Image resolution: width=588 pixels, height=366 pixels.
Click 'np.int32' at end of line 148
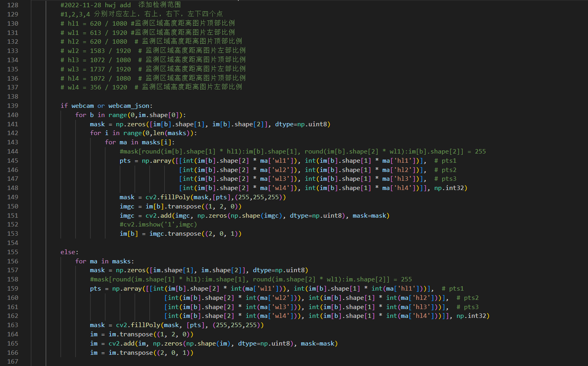point(450,188)
